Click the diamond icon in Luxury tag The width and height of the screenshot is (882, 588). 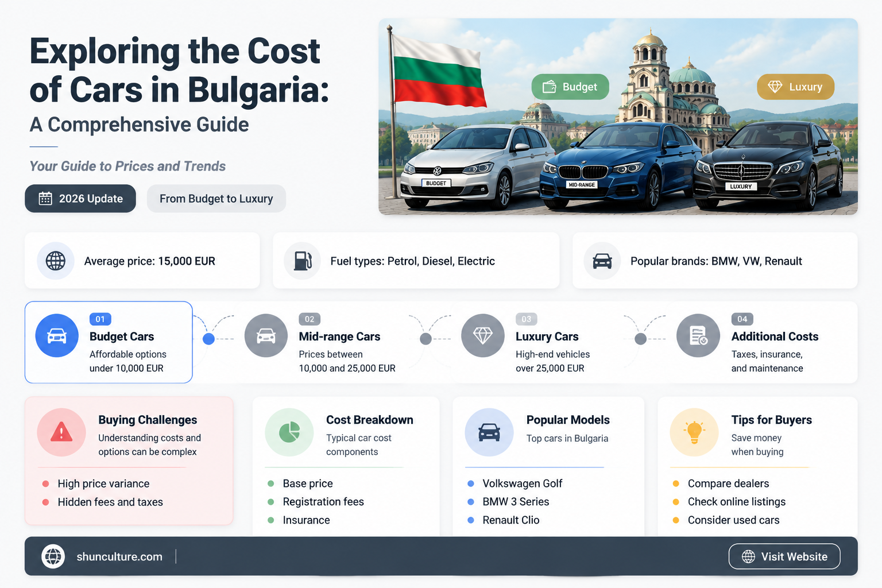[775, 87]
